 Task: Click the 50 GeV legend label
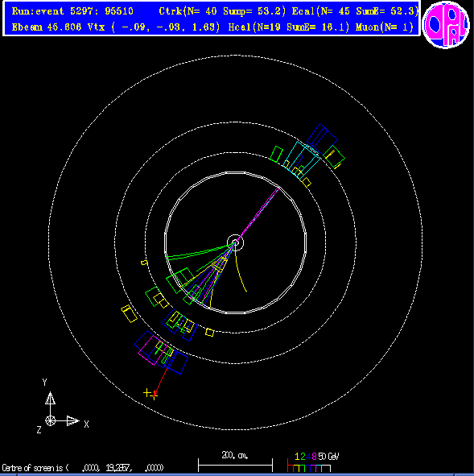click(328, 457)
